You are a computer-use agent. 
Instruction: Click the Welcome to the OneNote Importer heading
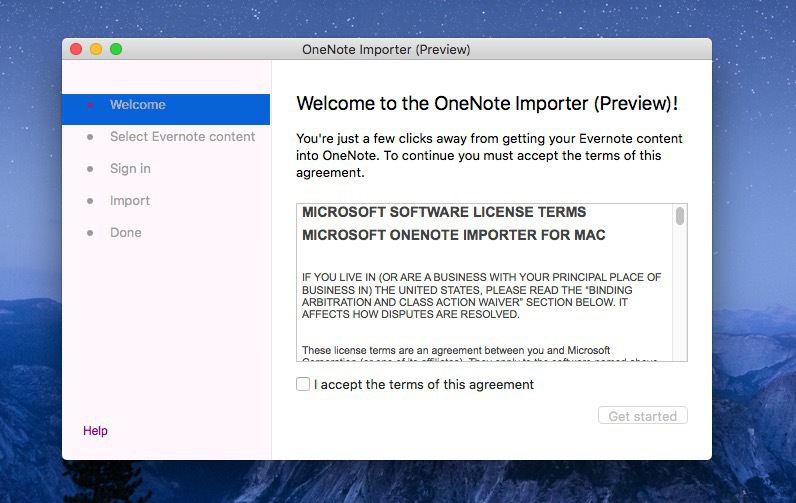[487, 104]
